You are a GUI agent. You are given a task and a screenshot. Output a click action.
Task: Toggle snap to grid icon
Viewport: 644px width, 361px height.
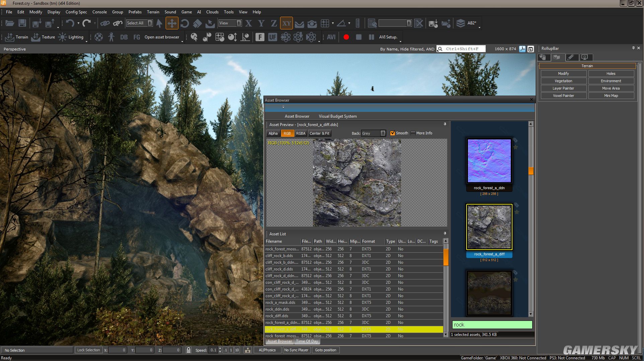[x=325, y=23]
